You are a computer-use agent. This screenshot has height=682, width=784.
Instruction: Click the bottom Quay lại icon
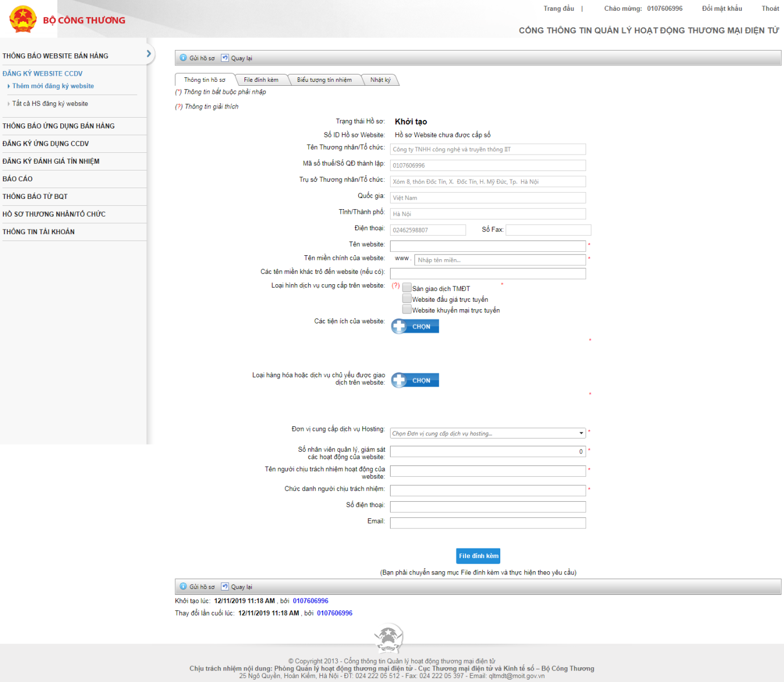(225, 587)
